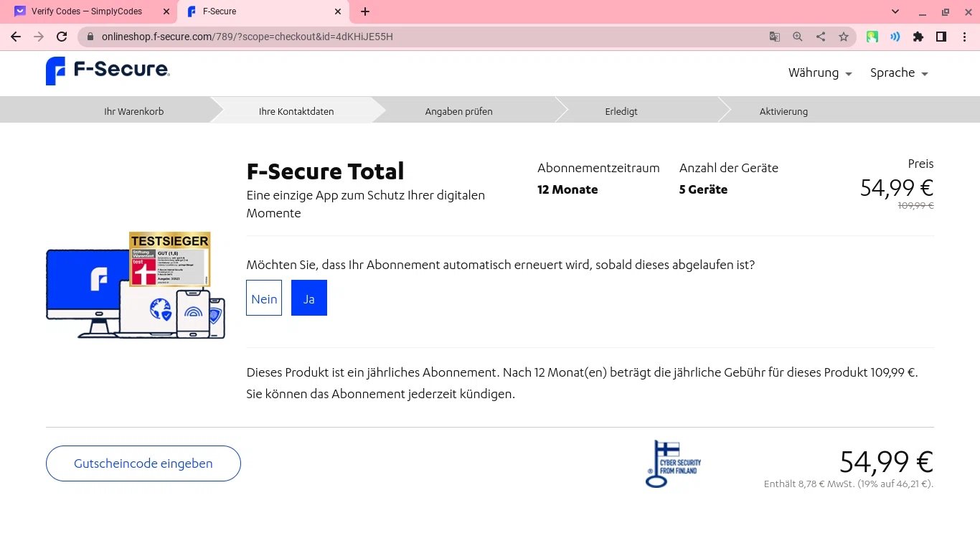980x551 pixels.
Task: Go back with the browser back arrow
Action: tap(16, 37)
